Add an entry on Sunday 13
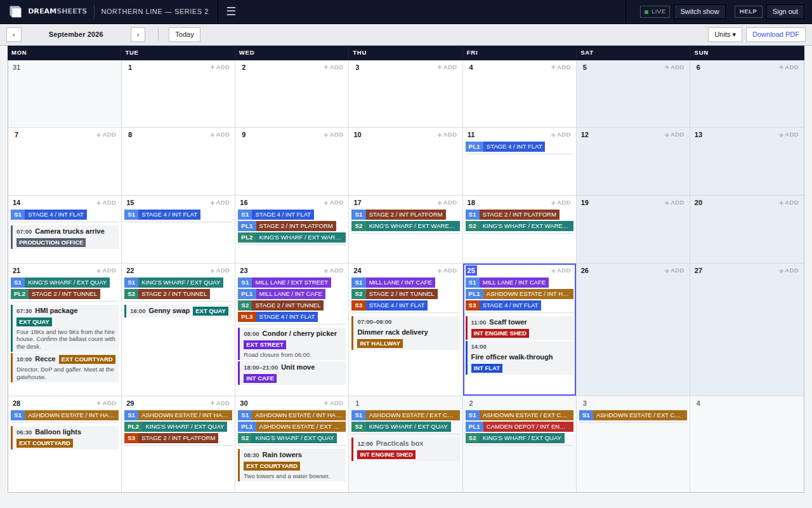Image resolution: width=812 pixels, height=508 pixels. click(789, 135)
